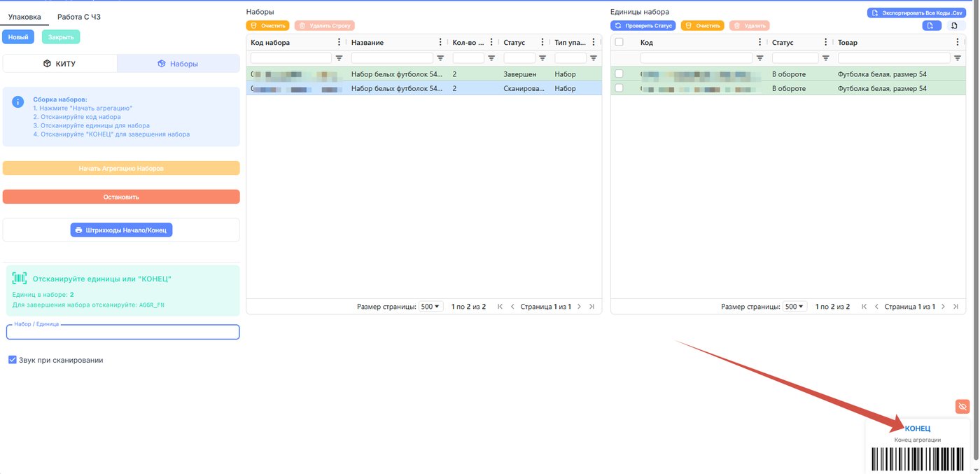Click the Остановить button
This screenshot has width=980, height=474.
121,197
